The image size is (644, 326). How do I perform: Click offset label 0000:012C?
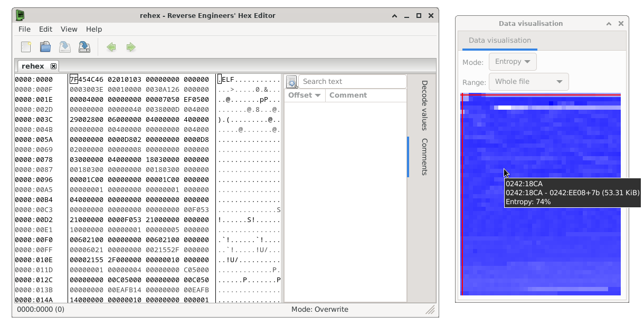point(34,280)
